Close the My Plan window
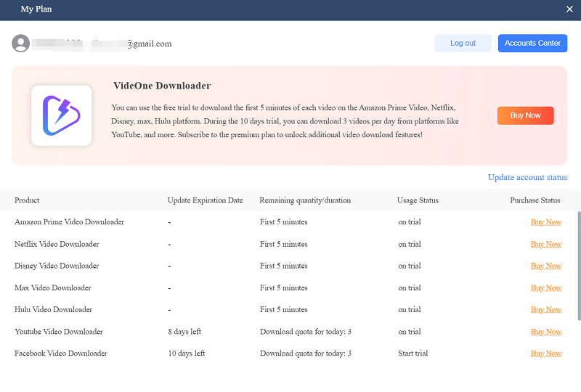Screen dimensions: 581x392 (x=569, y=9)
